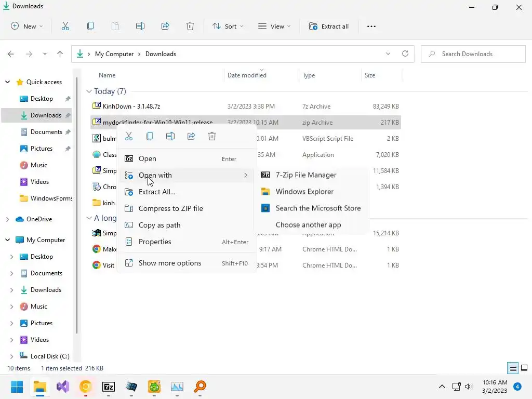Sort by the Type column header

click(x=309, y=75)
